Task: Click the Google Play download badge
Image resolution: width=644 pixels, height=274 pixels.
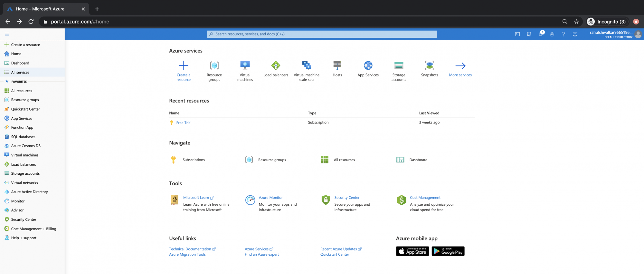Action: pyautogui.click(x=448, y=251)
